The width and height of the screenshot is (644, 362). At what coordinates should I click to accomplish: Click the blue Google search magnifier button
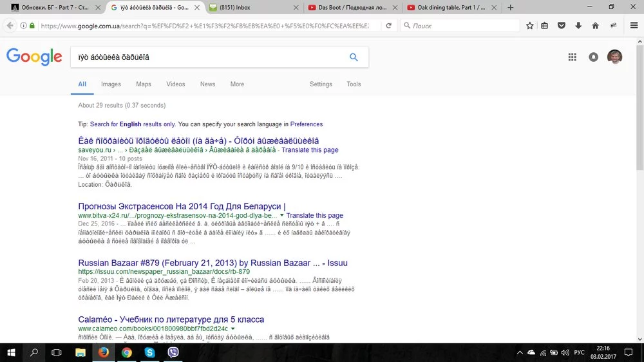(354, 57)
